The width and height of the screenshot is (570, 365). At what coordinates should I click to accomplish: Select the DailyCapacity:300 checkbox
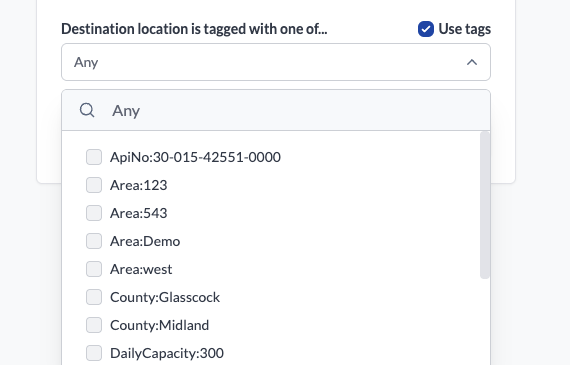(94, 353)
